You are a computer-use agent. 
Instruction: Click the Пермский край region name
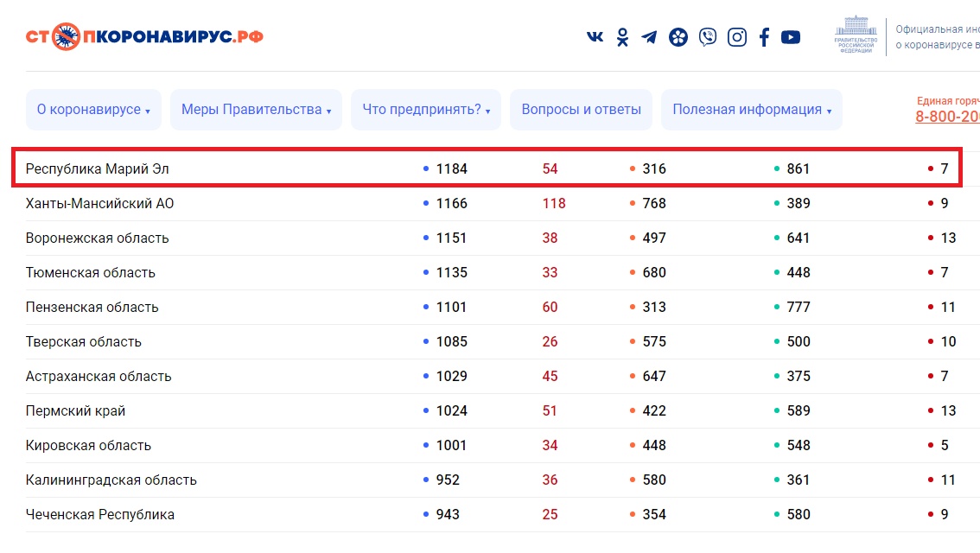(x=75, y=410)
